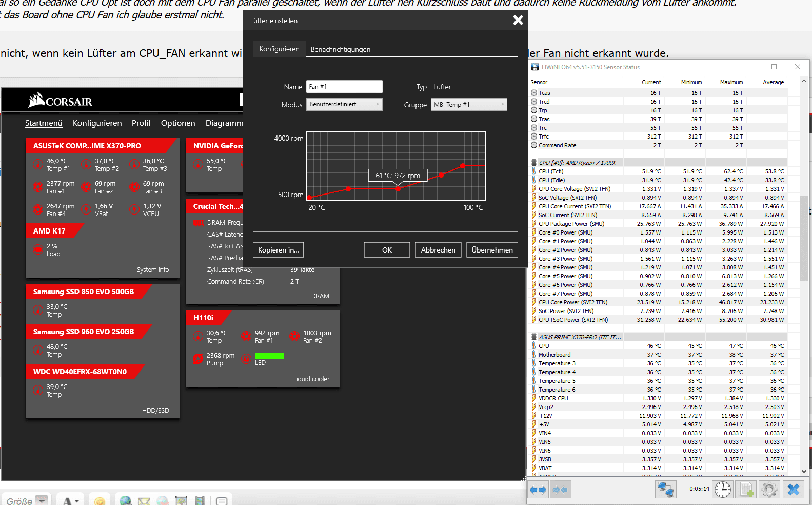Click the WDC WD40EFRX temperature icon
The image size is (812, 505).
[x=37, y=390]
